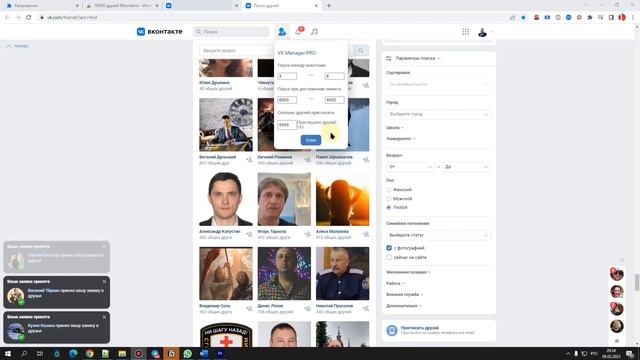Click the blue Стоп button in VK Manager

click(x=311, y=140)
